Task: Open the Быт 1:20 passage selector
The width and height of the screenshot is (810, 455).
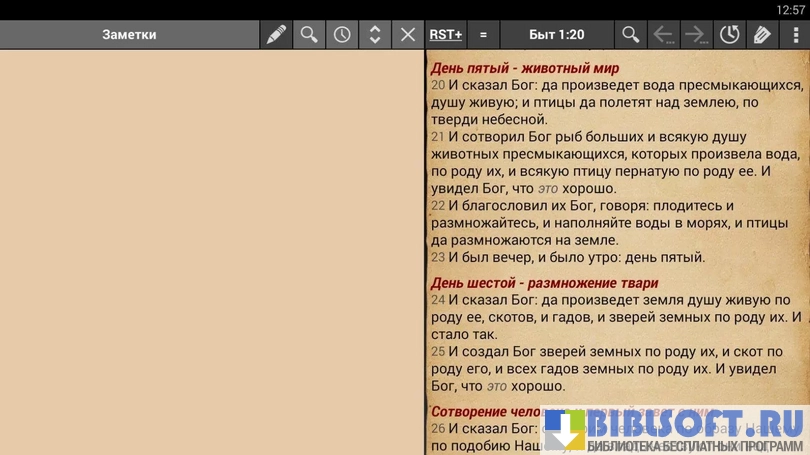Action: coord(556,34)
